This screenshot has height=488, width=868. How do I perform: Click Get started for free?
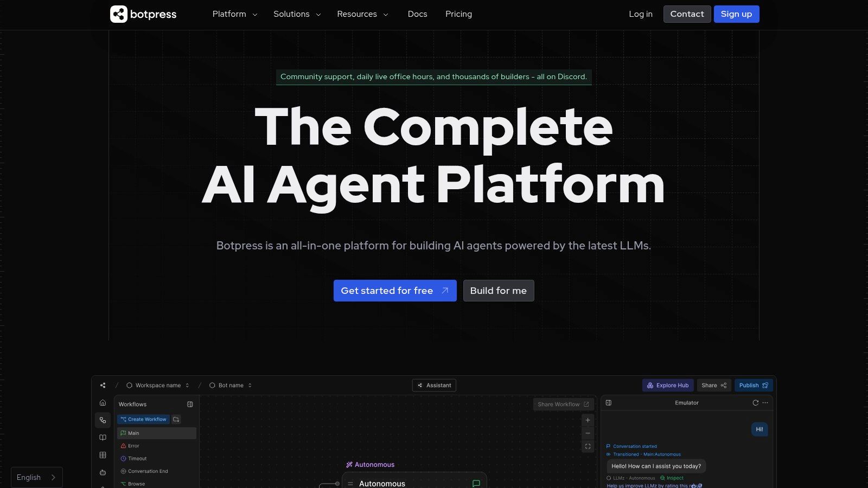395,291
